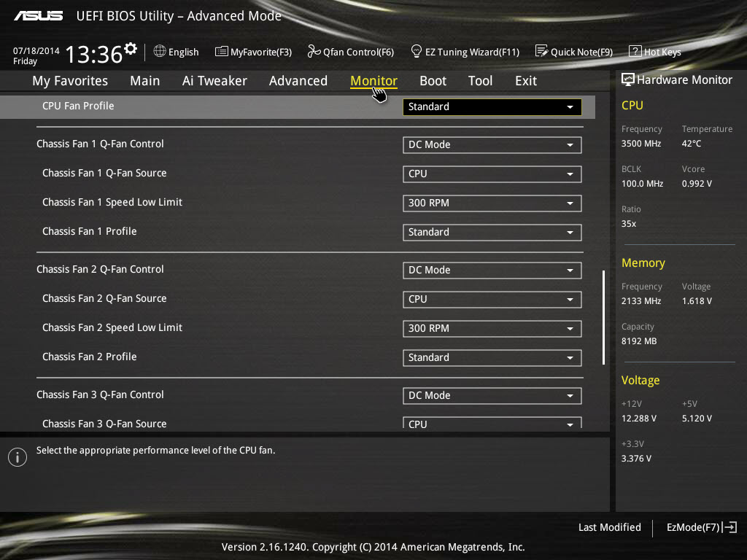747x560 pixels.
Task: Open the My Favorites tab
Action: (70, 81)
